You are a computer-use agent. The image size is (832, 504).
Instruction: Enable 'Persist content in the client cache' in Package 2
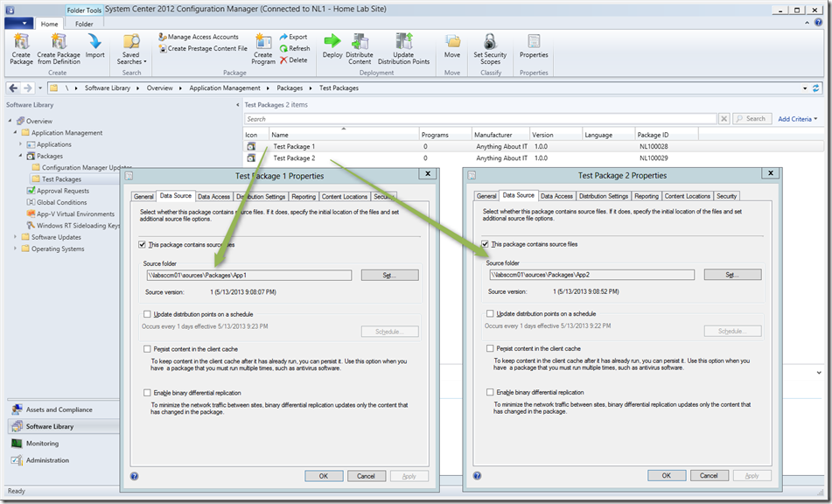pos(490,348)
